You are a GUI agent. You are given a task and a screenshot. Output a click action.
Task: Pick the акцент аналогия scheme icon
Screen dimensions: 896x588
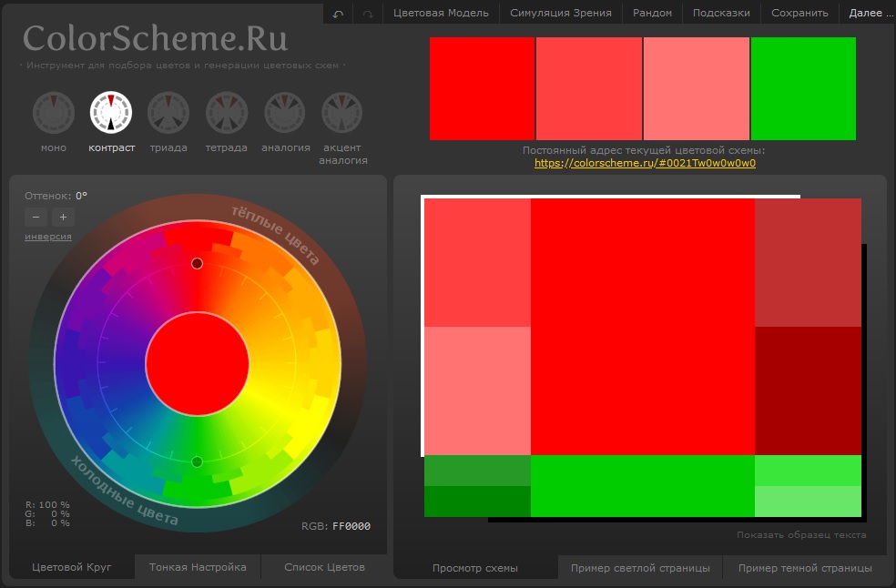pos(342,113)
